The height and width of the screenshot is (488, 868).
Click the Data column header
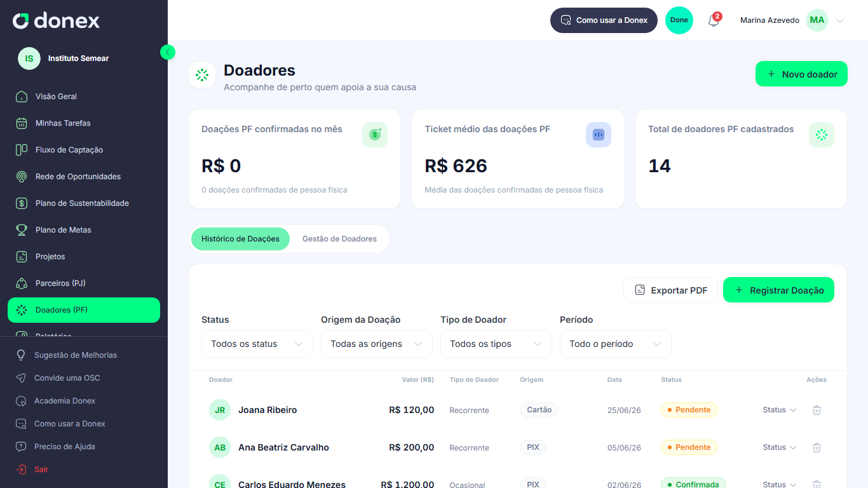coord(614,380)
